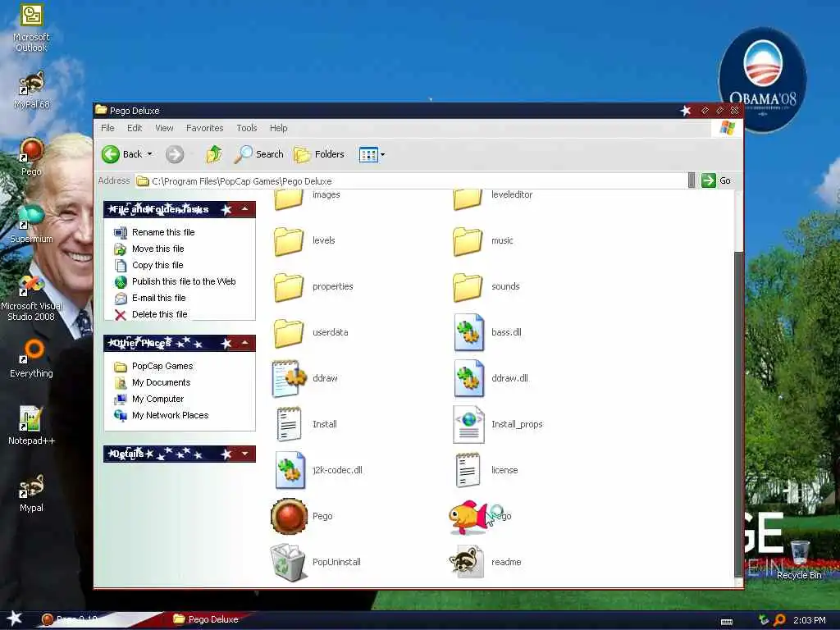Click the address bar path field
The image size is (840, 630).
tap(410, 181)
